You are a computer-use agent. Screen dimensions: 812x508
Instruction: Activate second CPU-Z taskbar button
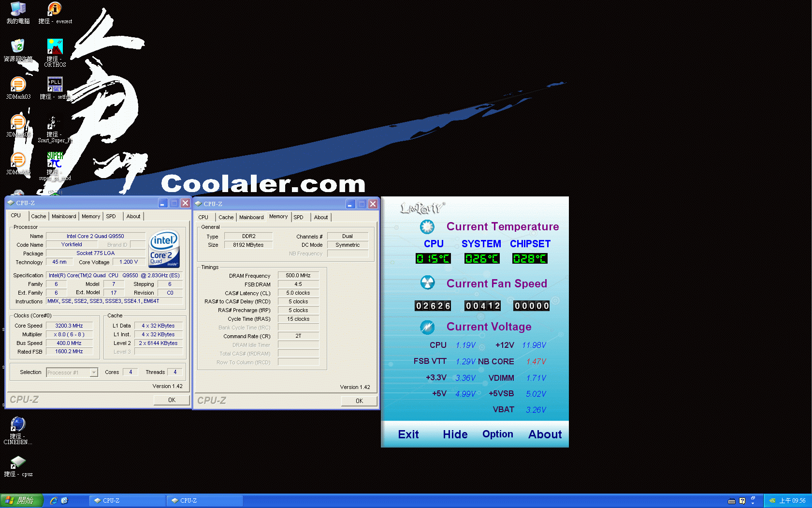pyautogui.click(x=204, y=501)
